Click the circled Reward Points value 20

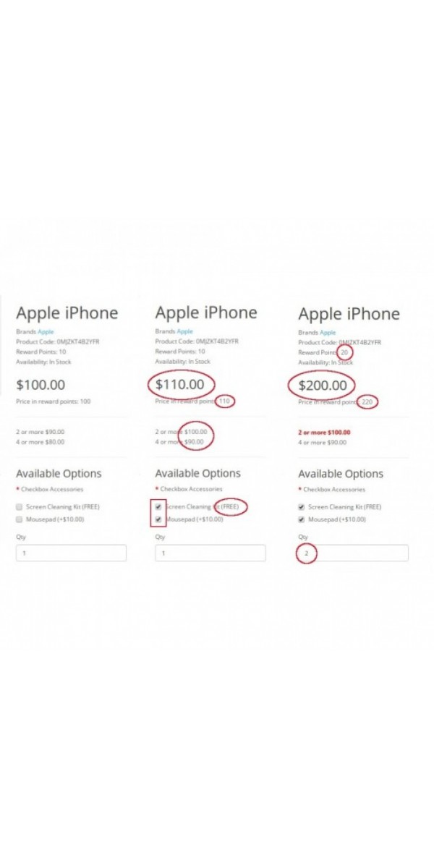(x=345, y=352)
